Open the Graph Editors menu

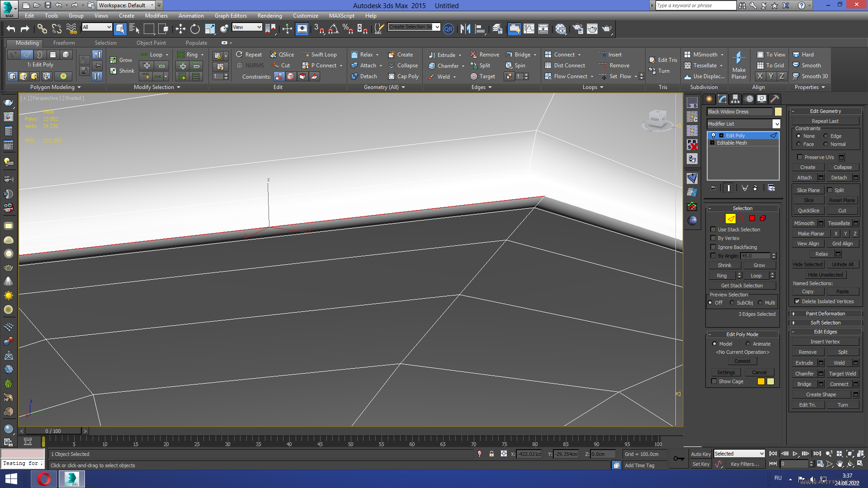(231, 16)
